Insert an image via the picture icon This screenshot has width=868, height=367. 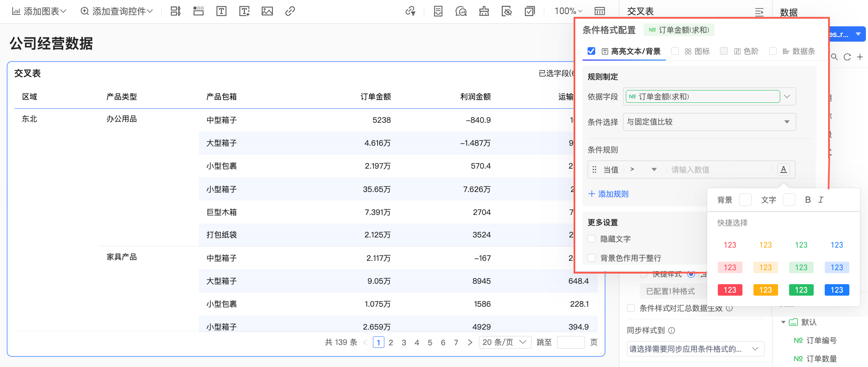pyautogui.click(x=267, y=11)
